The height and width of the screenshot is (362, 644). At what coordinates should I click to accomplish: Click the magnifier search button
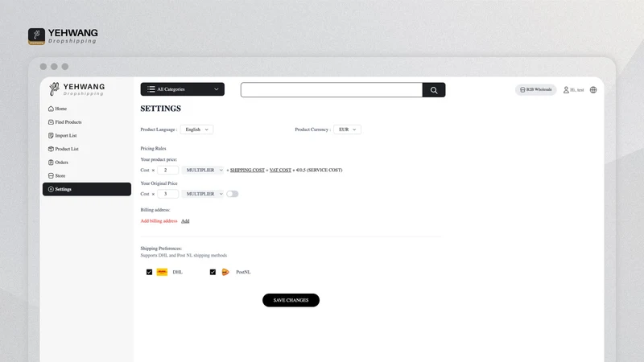click(x=434, y=90)
